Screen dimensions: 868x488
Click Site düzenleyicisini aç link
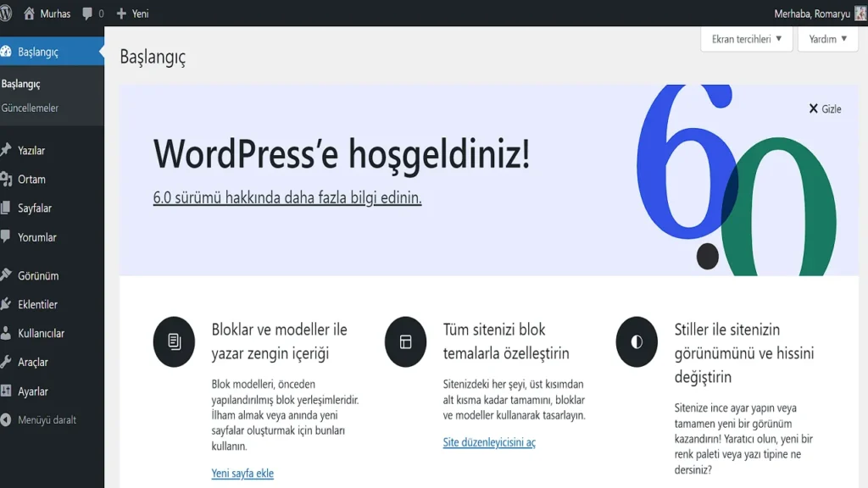click(489, 442)
